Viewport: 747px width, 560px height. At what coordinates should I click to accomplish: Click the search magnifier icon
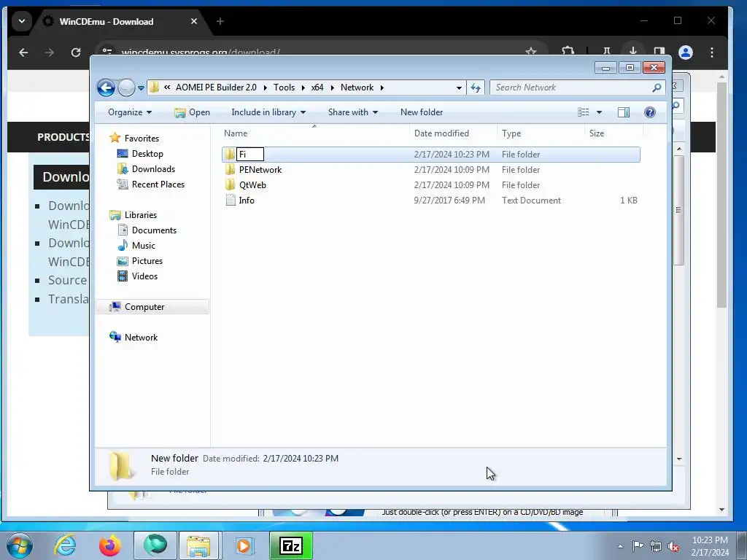click(657, 87)
